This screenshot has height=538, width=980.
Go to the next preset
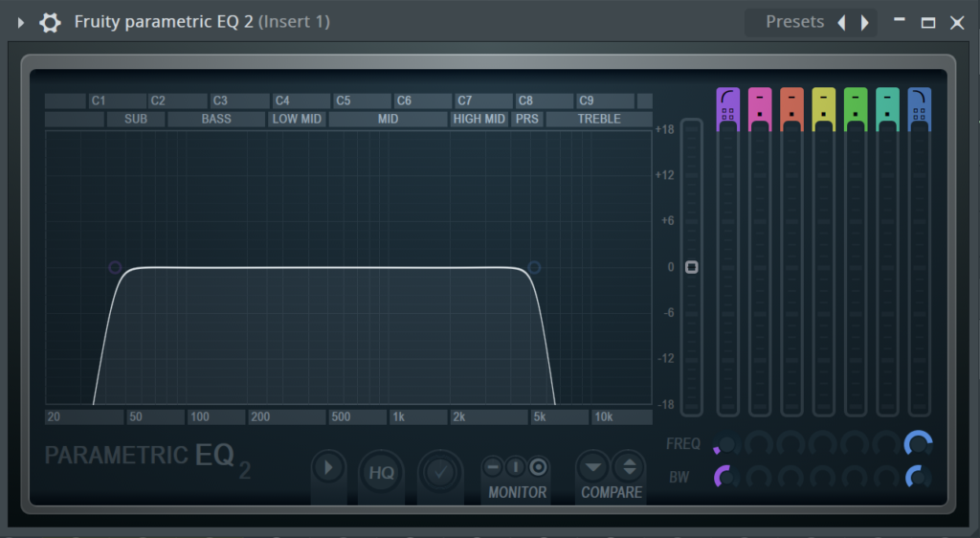pyautogui.click(x=865, y=22)
